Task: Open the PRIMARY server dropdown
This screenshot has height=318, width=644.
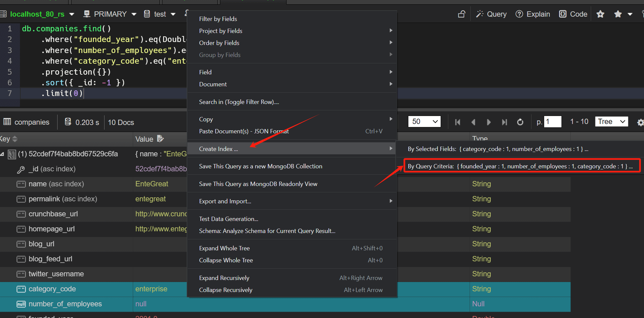Action: coord(134,14)
